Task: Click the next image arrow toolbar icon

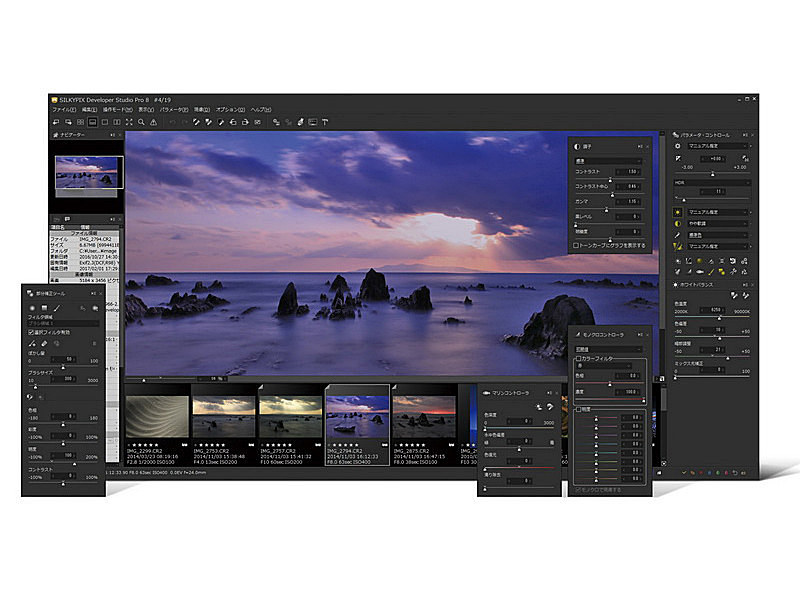Action: click(68, 122)
